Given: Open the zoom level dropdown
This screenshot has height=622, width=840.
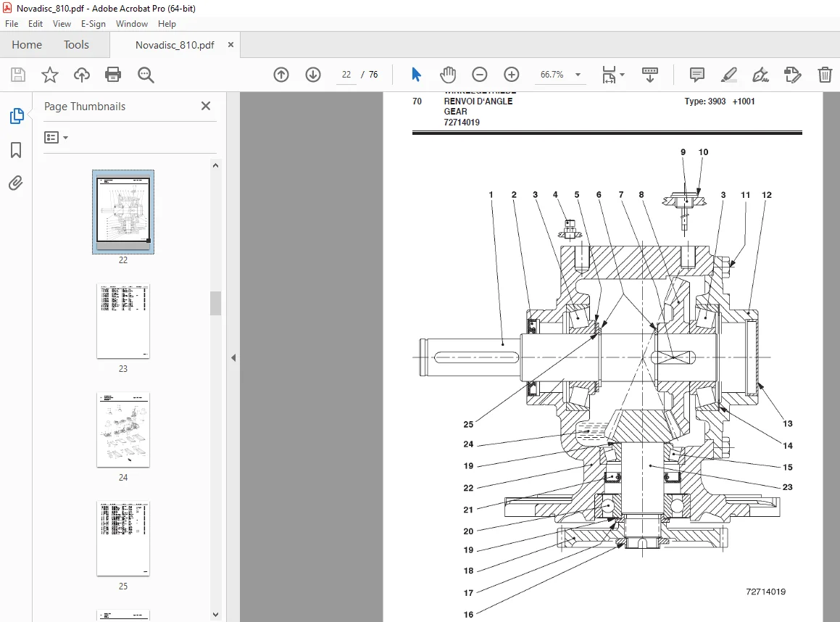Looking at the screenshot, I should tap(578, 75).
